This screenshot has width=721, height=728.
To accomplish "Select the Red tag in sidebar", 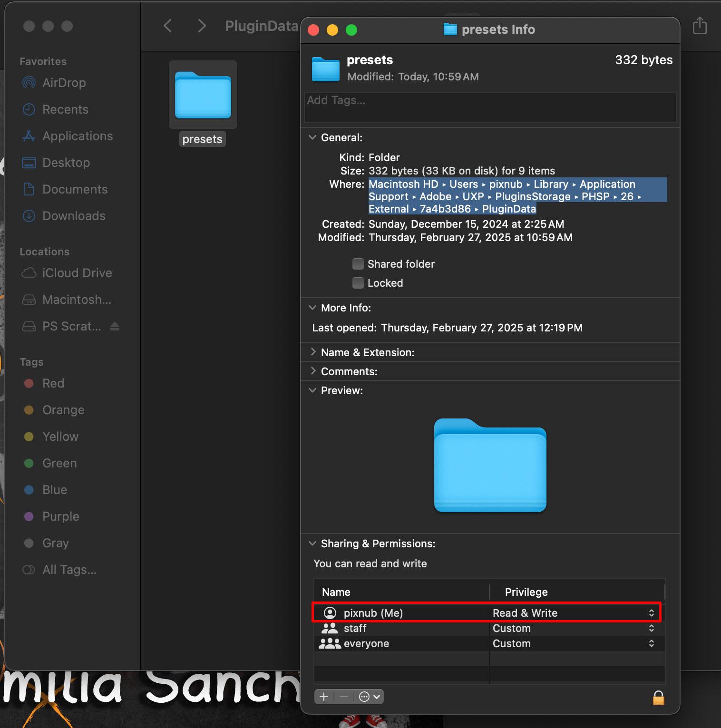I will click(53, 383).
